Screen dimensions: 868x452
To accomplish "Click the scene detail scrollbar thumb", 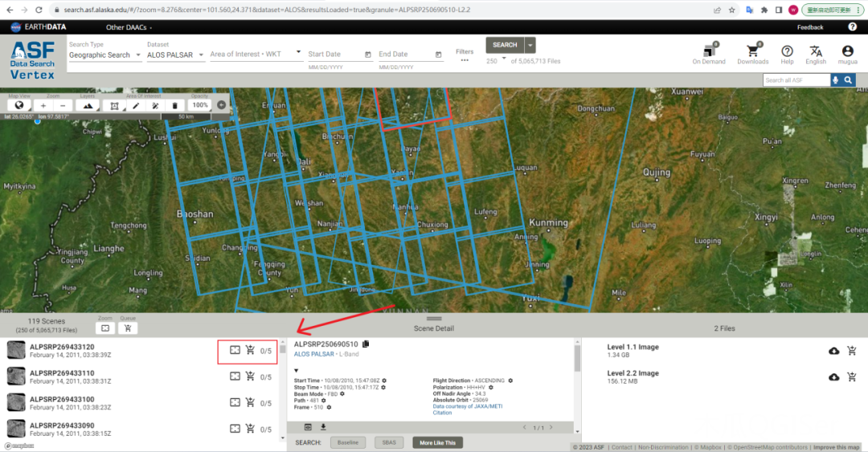I will 577,357.
